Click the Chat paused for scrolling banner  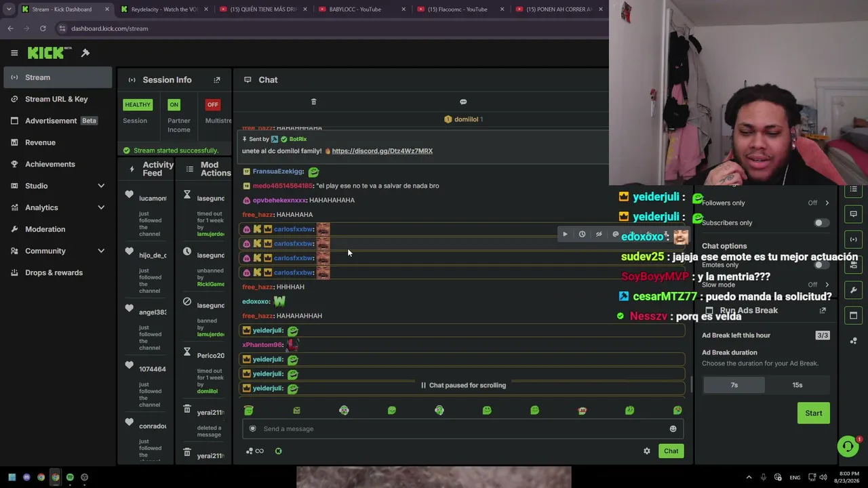click(x=463, y=385)
